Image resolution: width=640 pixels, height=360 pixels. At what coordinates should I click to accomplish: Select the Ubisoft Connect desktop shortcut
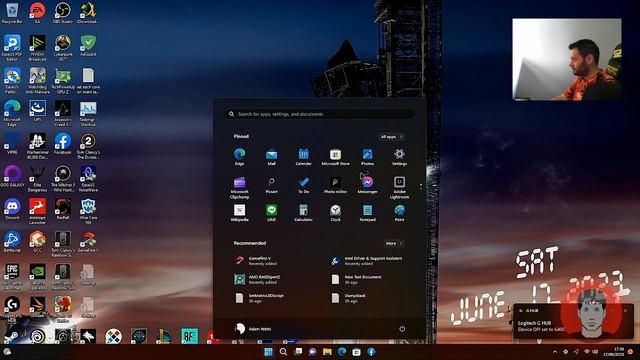tap(37, 336)
